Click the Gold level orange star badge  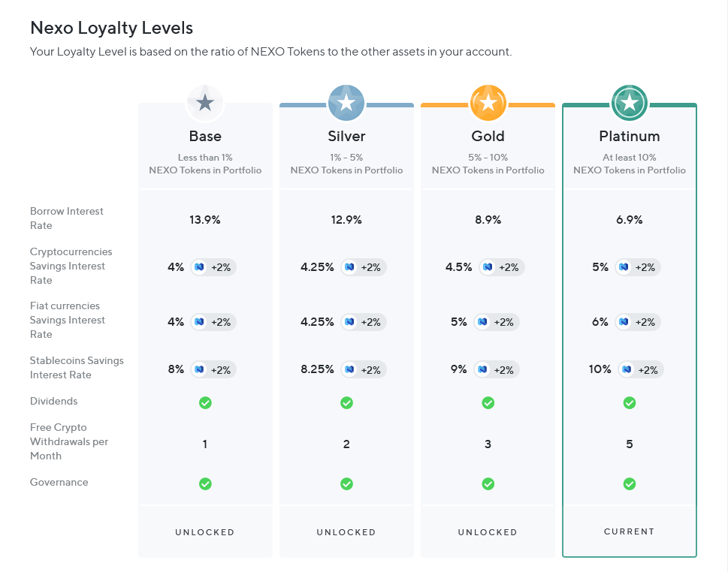[488, 103]
